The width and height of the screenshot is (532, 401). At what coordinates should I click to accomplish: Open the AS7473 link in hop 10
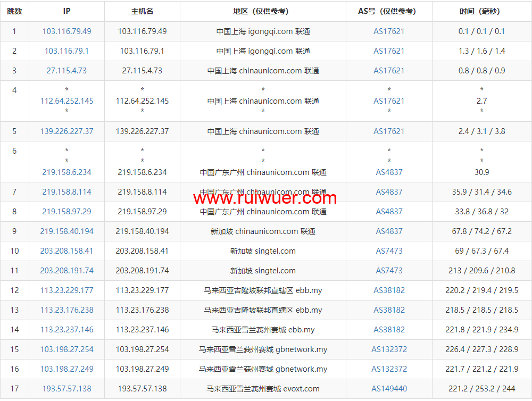(x=389, y=251)
